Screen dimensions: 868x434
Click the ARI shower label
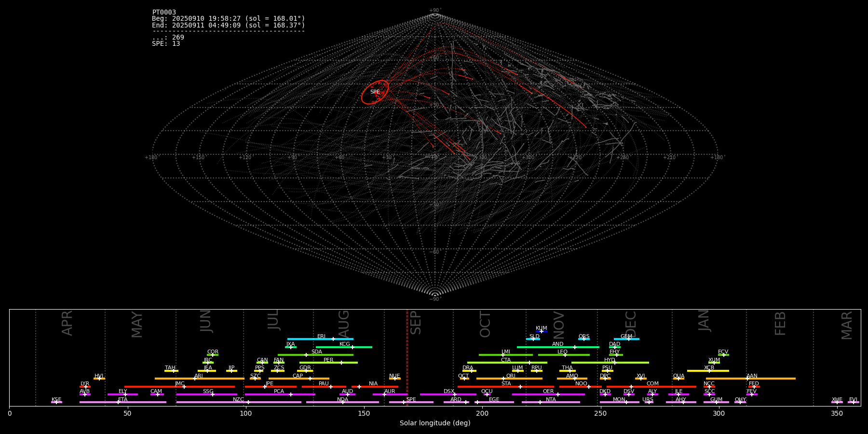pyautogui.click(x=198, y=376)
